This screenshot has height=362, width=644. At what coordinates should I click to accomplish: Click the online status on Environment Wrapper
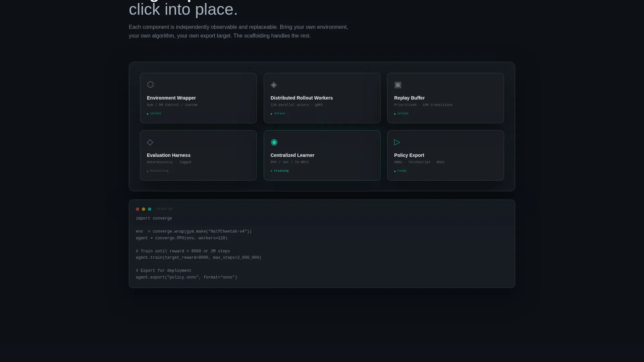tap(154, 114)
